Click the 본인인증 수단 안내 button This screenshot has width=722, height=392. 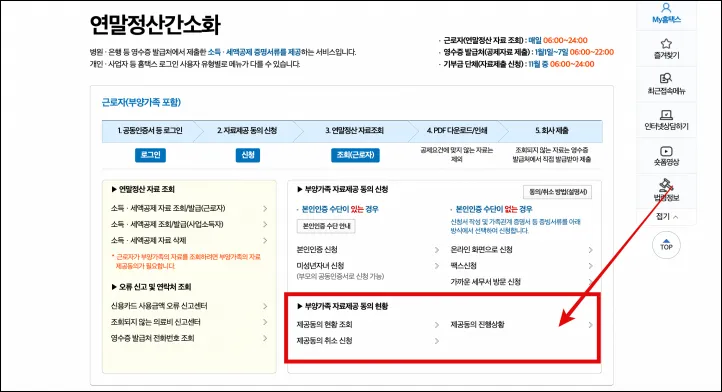pos(326,226)
